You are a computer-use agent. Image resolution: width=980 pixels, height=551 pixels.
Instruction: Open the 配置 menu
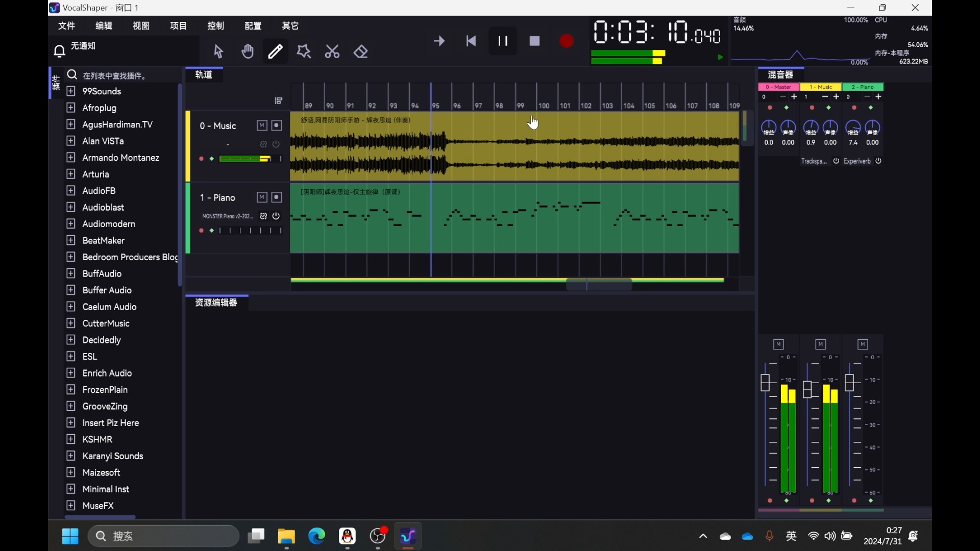[253, 26]
